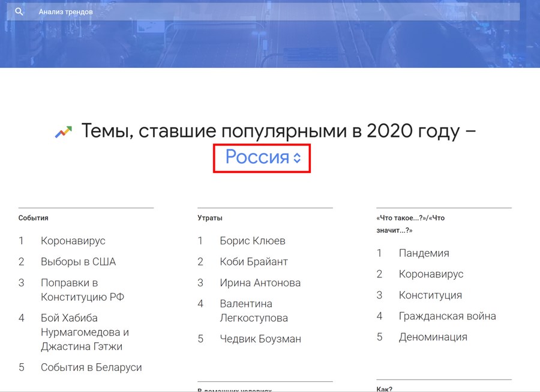Open the Гражданская война link
Image resolution: width=540 pixels, height=392 pixels.
tap(448, 316)
